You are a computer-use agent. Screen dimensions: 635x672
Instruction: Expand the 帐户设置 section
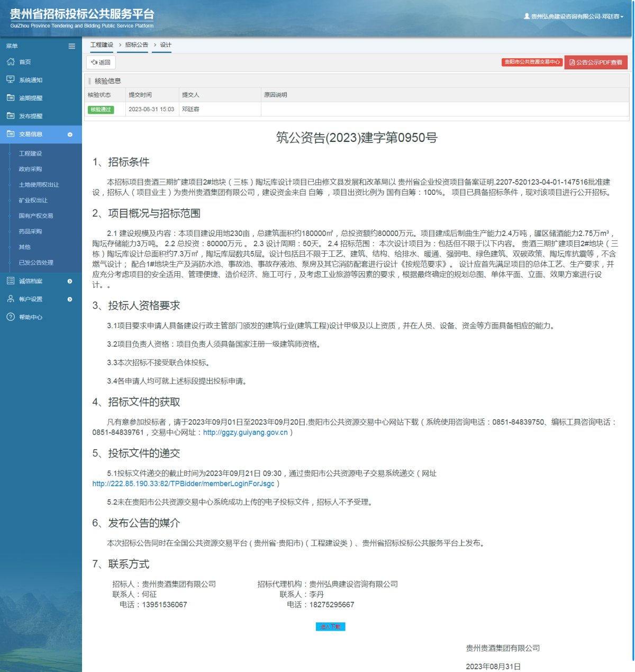point(69,299)
